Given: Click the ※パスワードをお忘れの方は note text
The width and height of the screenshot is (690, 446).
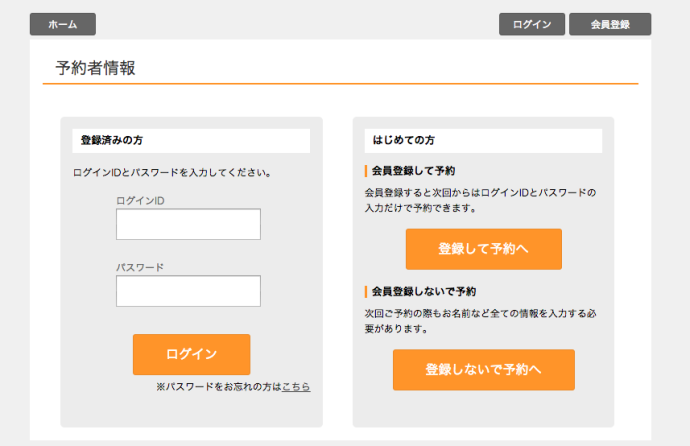Looking at the screenshot, I should pos(218,386).
